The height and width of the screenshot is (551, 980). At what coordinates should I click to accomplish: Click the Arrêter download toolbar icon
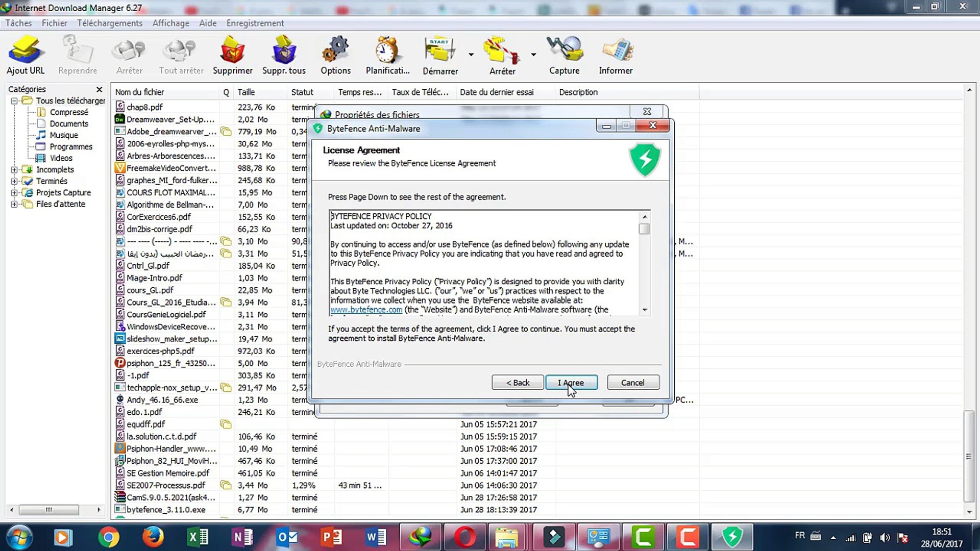tap(129, 55)
